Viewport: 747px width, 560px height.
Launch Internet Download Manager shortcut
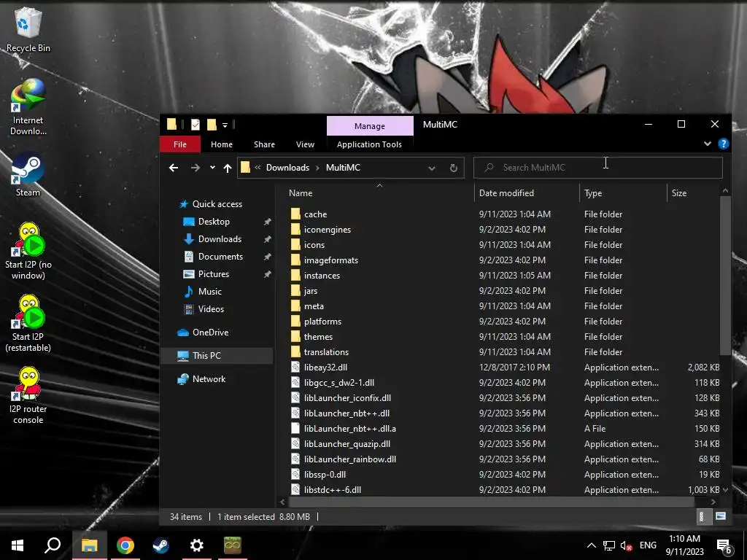coord(28,108)
